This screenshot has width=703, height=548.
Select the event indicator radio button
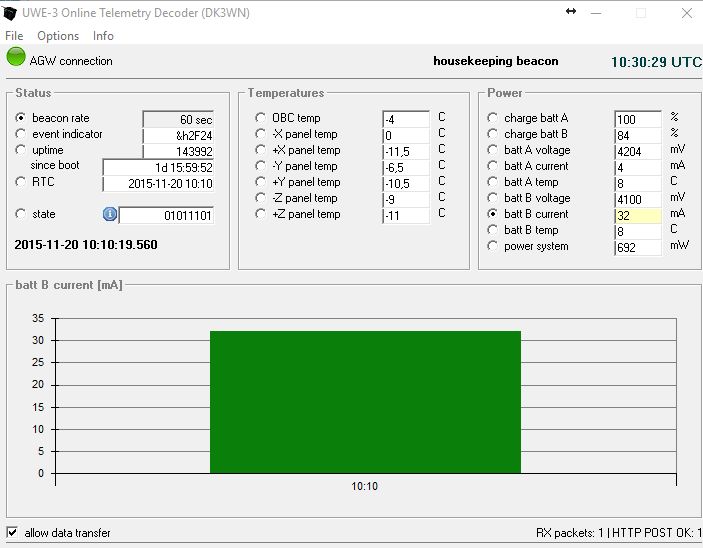pos(20,134)
